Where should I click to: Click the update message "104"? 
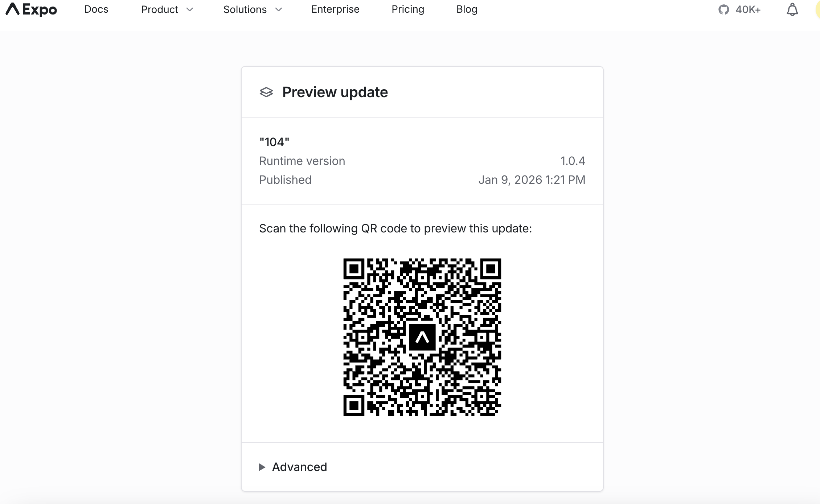(x=274, y=142)
